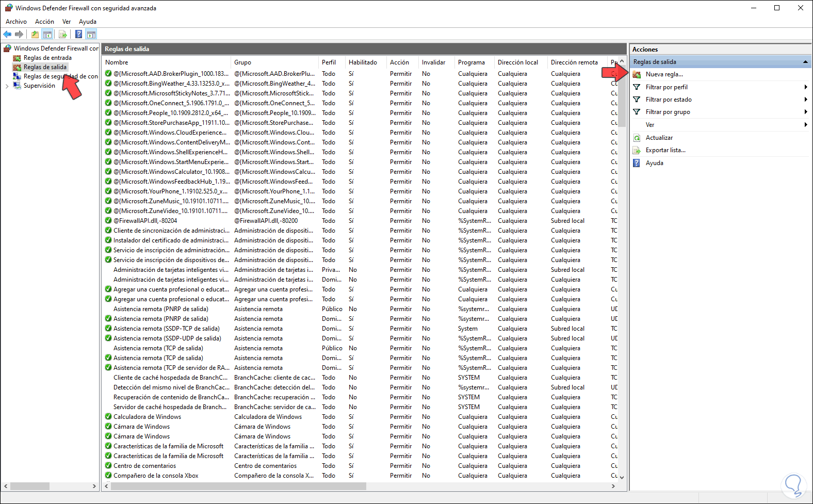Click Exportar lista... in the Acciones pane

(x=665, y=150)
